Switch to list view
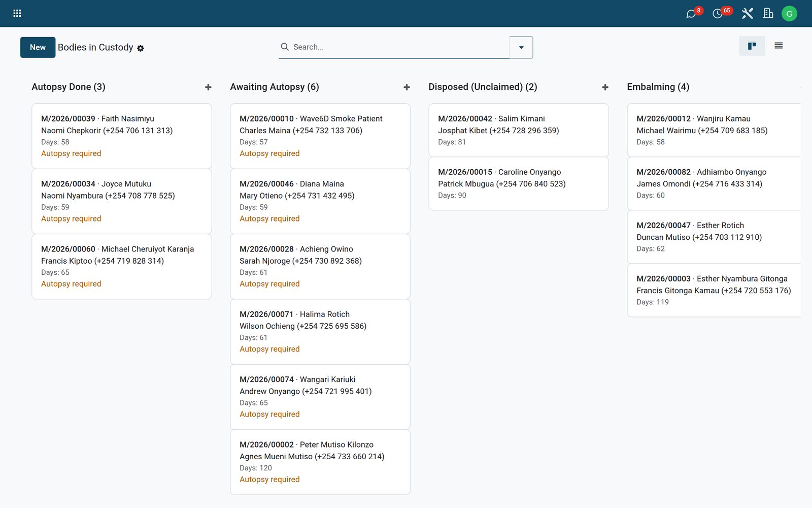Screen dimensions: 812x508 click(x=779, y=46)
